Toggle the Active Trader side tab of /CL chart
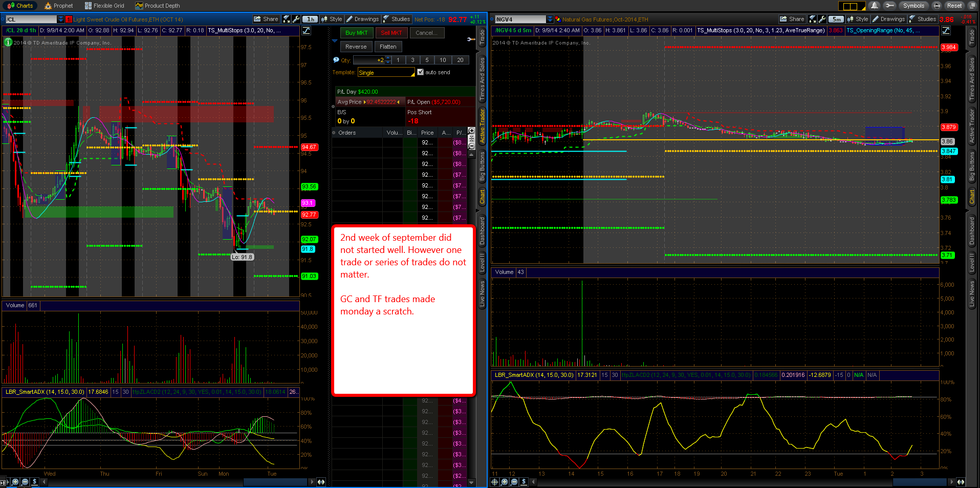 (x=482, y=125)
